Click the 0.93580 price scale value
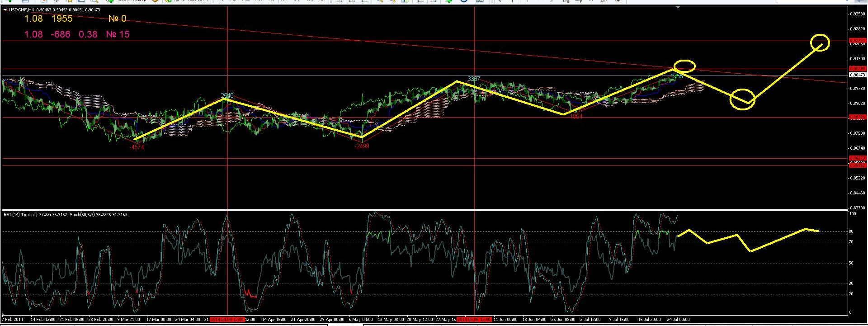Viewport: 868px width, 326px height. pyautogui.click(x=858, y=14)
